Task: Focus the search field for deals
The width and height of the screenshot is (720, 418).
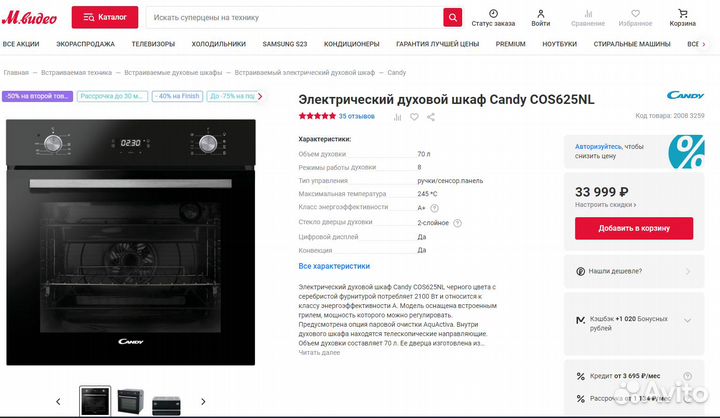Action: [294, 17]
